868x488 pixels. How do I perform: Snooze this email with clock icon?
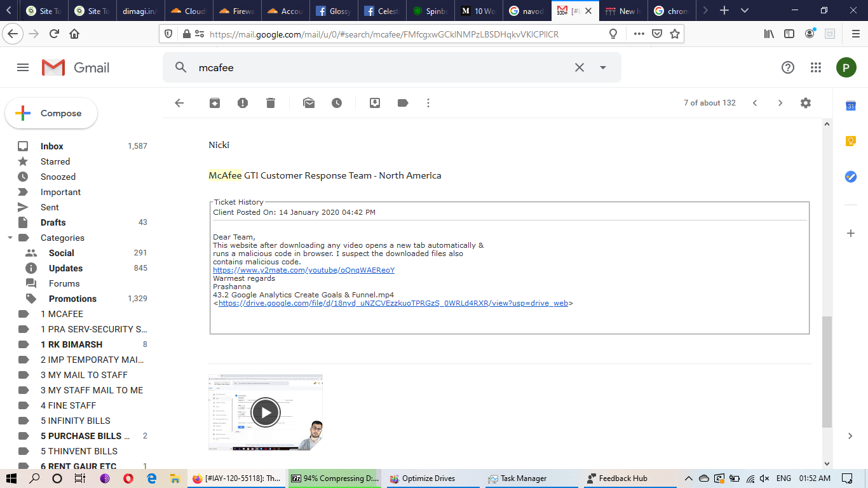coord(336,103)
